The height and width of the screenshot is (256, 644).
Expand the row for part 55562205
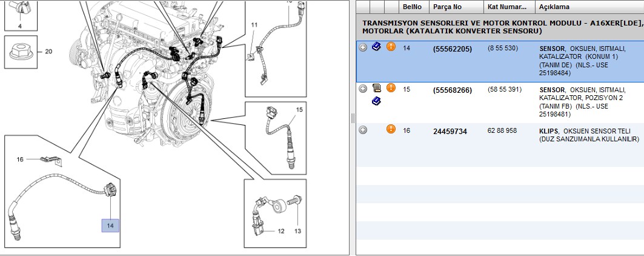[x=363, y=48]
